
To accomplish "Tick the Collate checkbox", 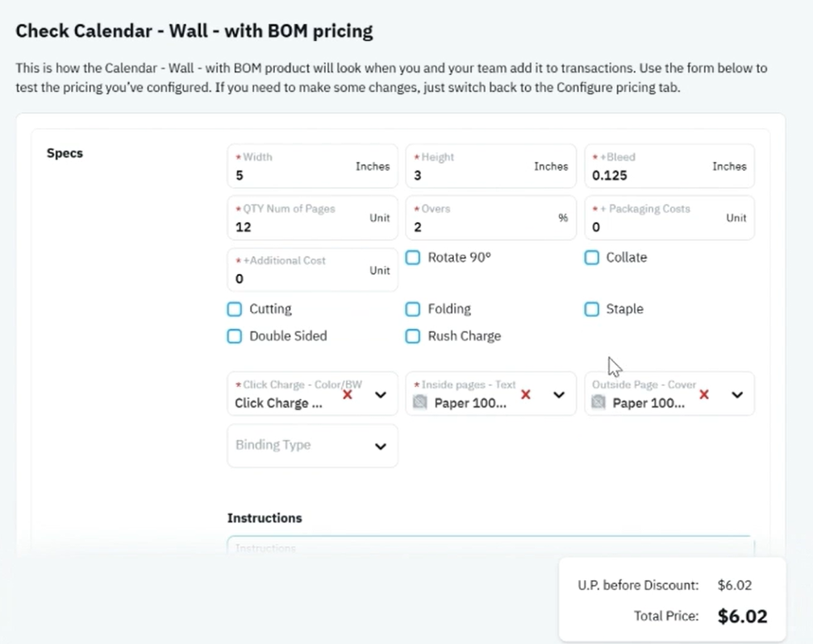I will (x=592, y=257).
